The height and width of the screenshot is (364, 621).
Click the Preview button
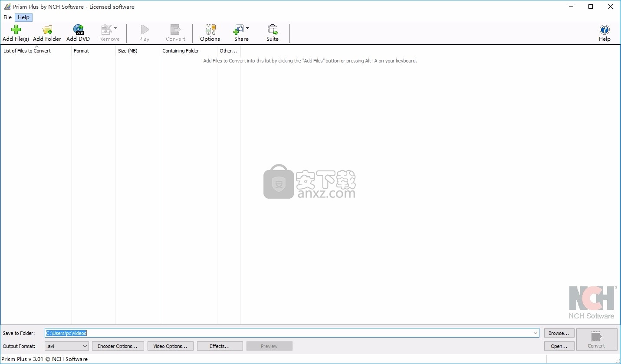coord(269,346)
